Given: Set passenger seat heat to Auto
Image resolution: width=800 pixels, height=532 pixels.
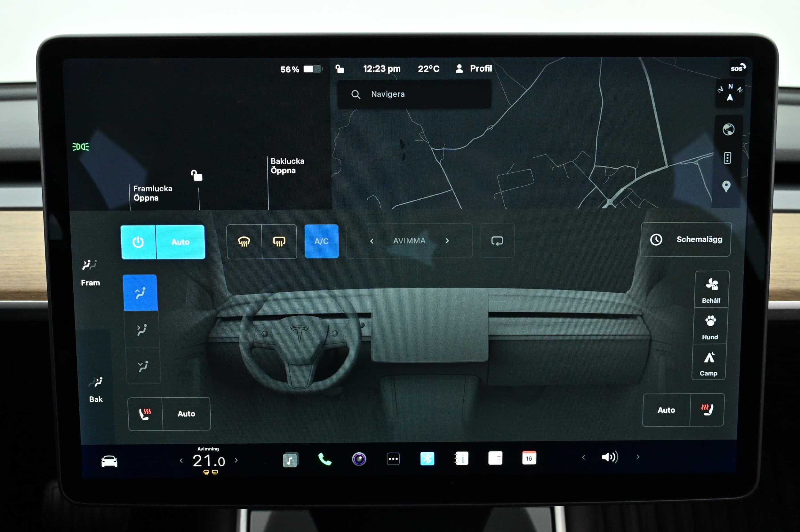Looking at the screenshot, I should [x=666, y=410].
